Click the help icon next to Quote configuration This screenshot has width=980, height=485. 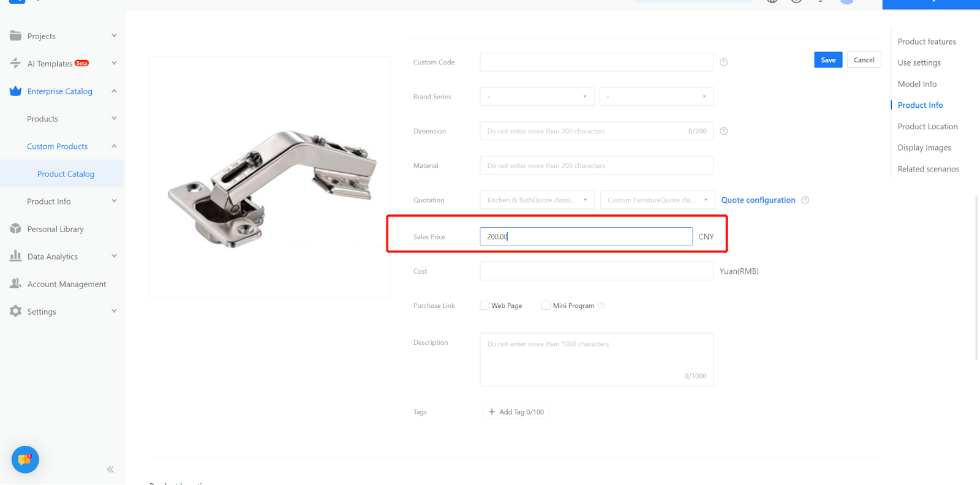pos(805,200)
